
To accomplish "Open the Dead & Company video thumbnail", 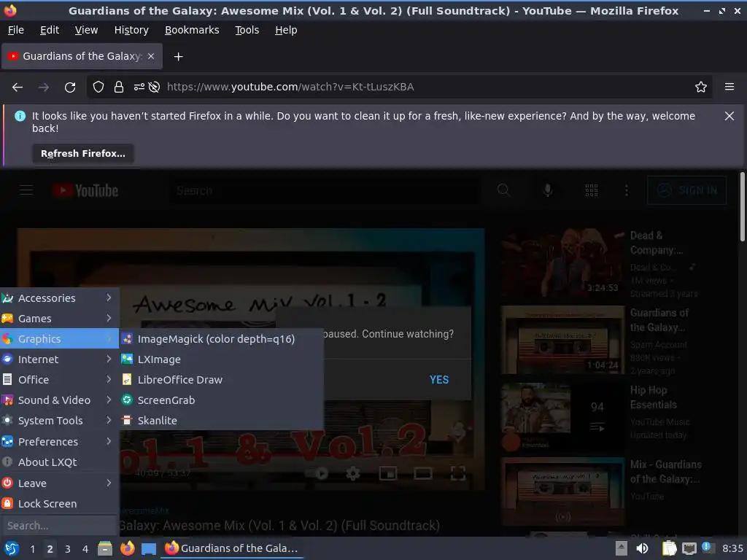I will [562, 263].
